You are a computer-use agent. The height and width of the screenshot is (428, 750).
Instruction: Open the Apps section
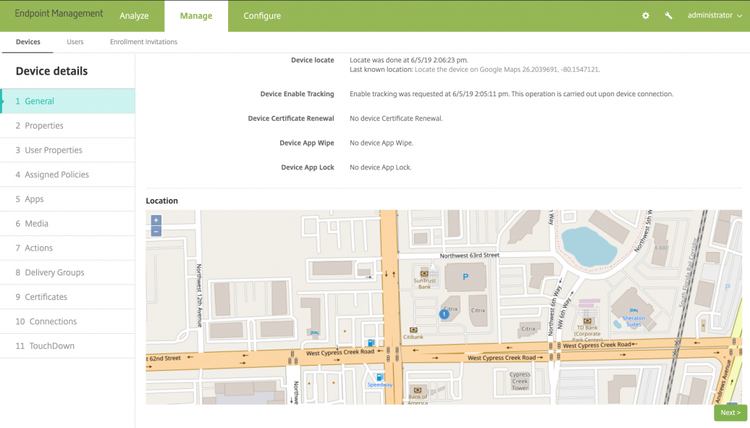click(x=67, y=199)
